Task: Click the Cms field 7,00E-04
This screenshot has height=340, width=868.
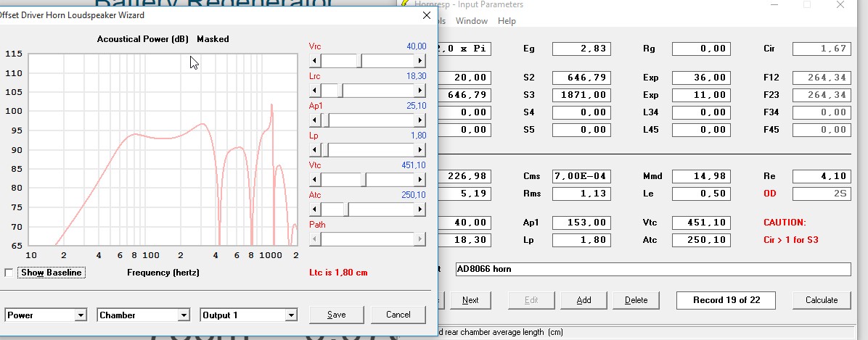Action: tap(581, 176)
